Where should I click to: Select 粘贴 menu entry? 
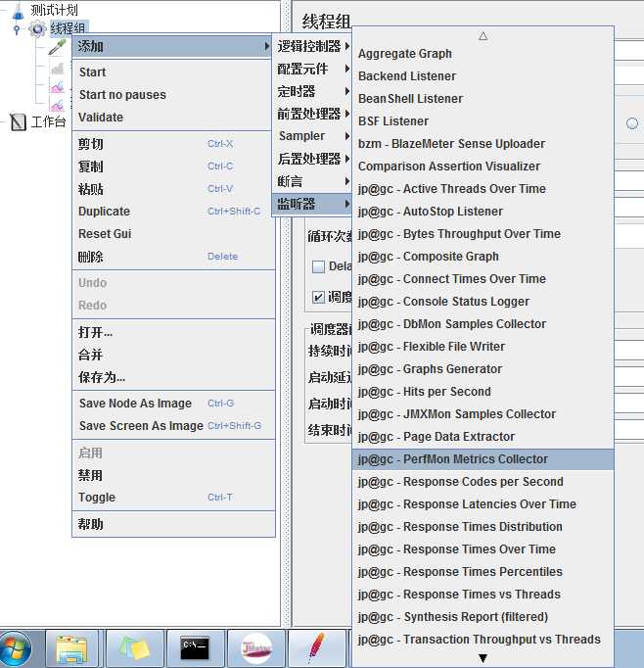(173, 189)
